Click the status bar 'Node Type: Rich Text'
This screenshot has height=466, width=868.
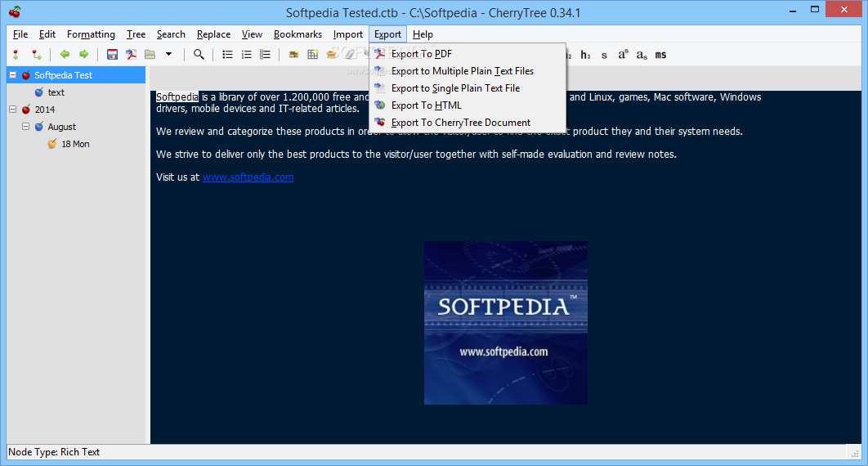click(54, 452)
